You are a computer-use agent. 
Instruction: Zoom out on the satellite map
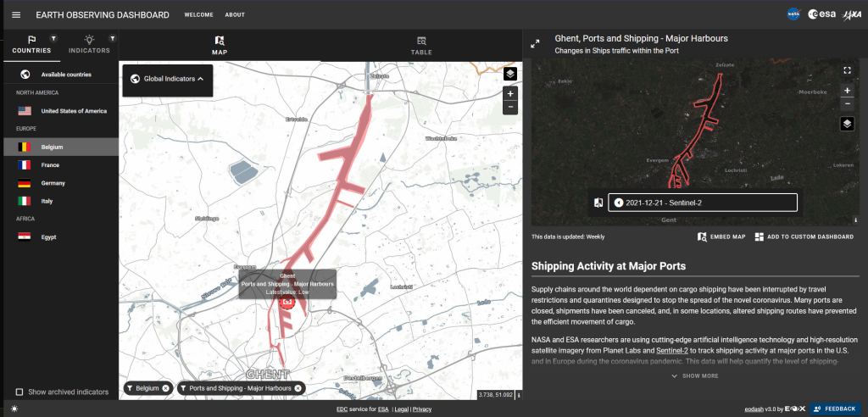coord(846,103)
